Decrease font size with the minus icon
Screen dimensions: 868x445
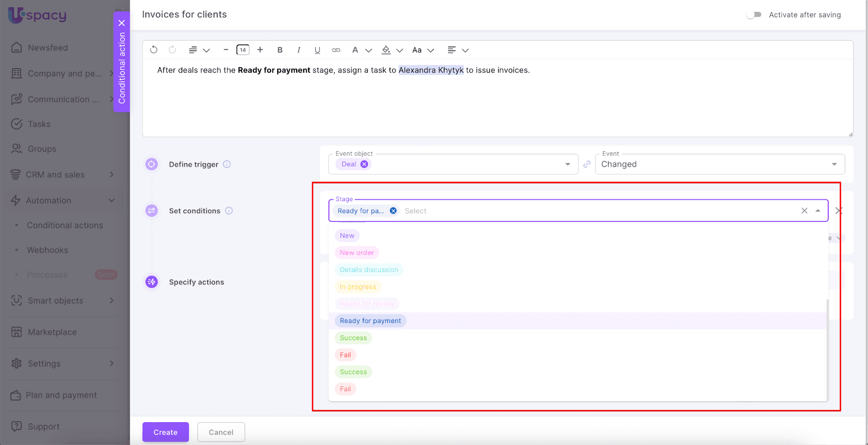[x=226, y=50]
